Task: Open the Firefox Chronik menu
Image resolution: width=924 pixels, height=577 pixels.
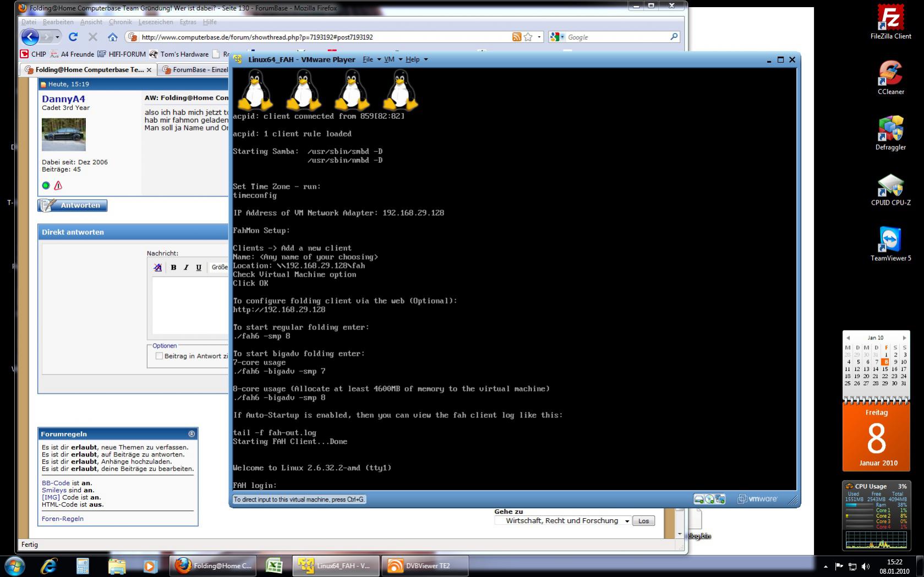Action: click(120, 22)
